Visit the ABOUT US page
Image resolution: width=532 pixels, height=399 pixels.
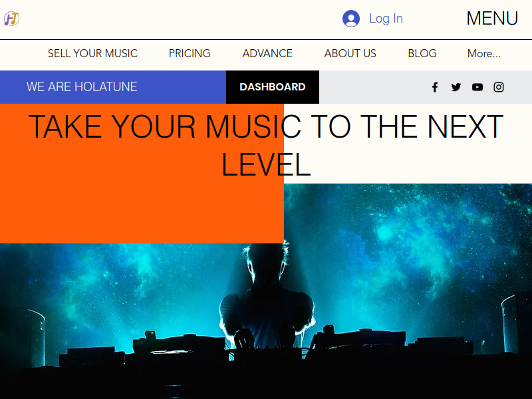(x=350, y=54)
